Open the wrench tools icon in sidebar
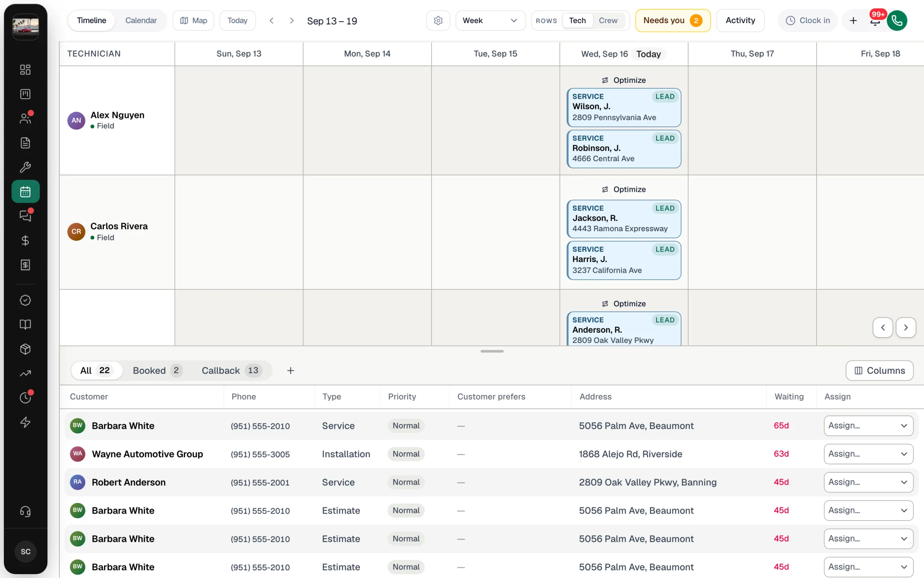924x578 pixels. point(25,167)
